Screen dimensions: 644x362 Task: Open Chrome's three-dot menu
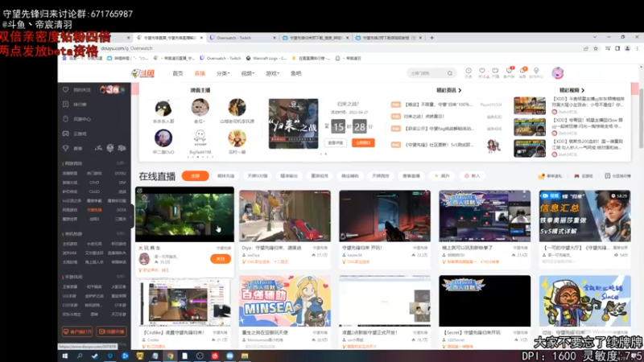pos(638,48)
